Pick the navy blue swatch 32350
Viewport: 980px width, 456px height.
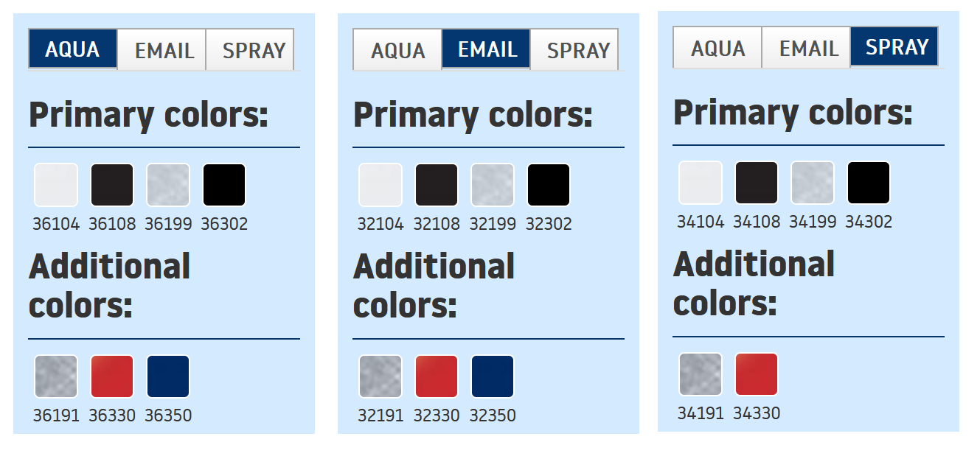[x=493, y=376]
